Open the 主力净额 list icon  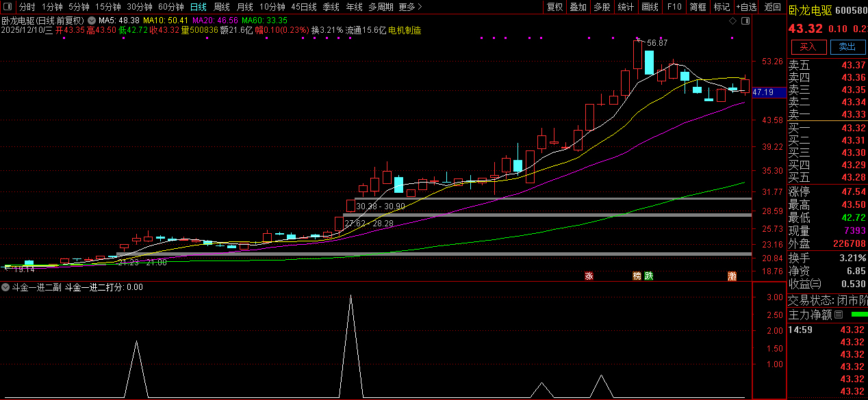pyautogui.click(x=839, y=315)
